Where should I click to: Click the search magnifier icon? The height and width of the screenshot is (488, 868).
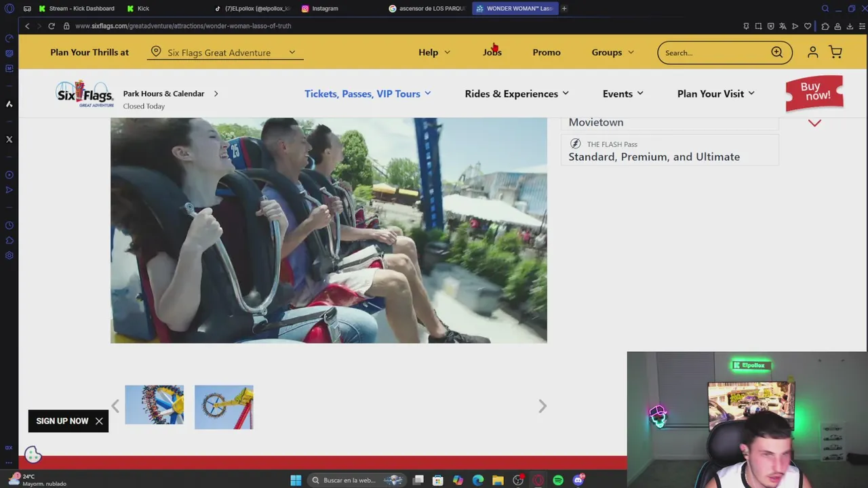(x=777, y=52)
